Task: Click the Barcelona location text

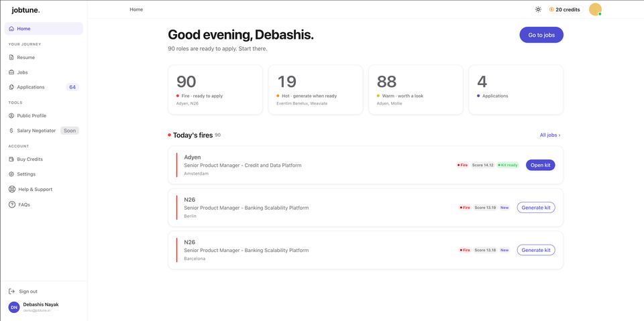Action: click(195, 259)
